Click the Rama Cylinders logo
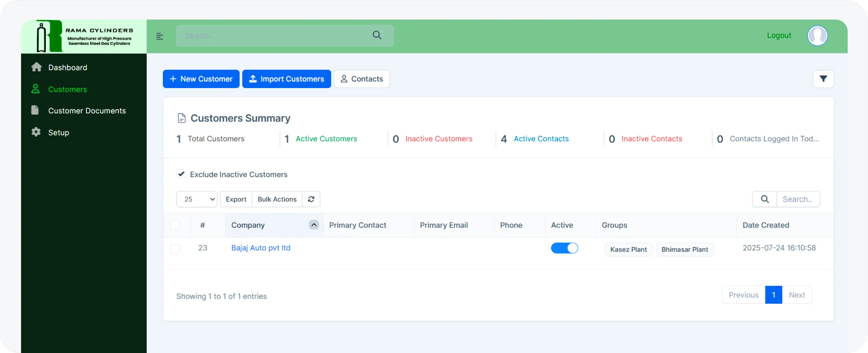The width and height of the screenshot is (868, 353). [x=84, y=36]
